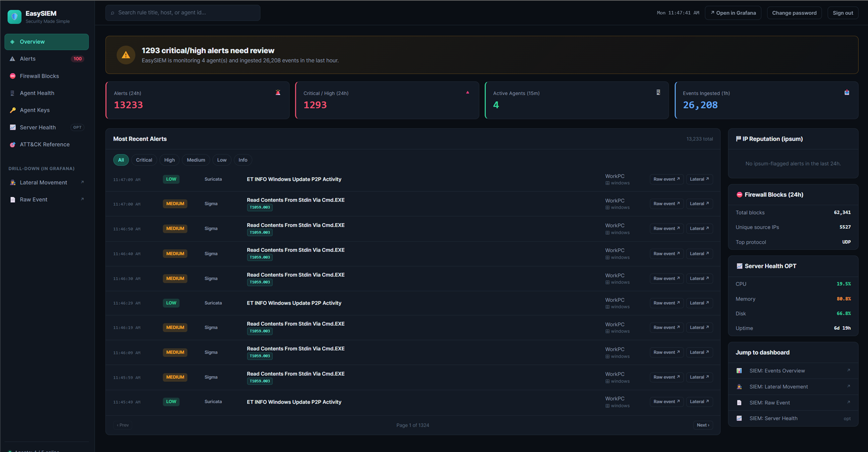Image resolution: width=868 pixels, height=452 pixels.
Task: Click the flag icon beside IP Reputation
Action: [738, 139]
